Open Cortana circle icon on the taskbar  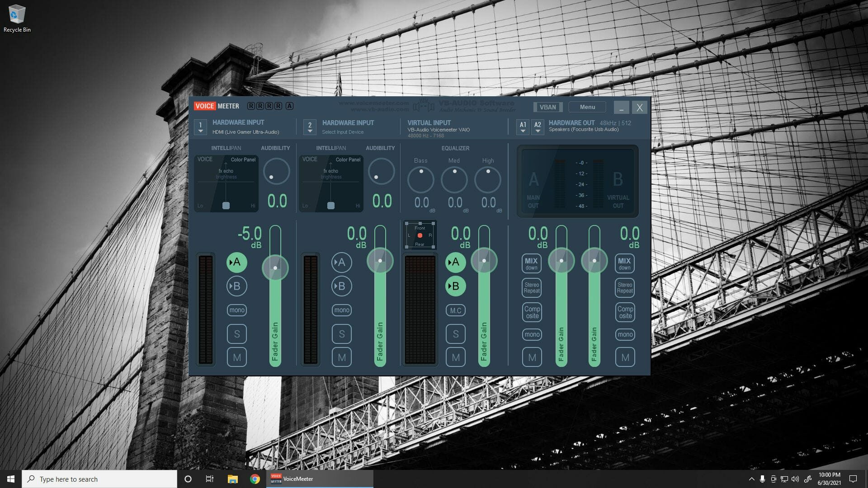pos(188,479)
